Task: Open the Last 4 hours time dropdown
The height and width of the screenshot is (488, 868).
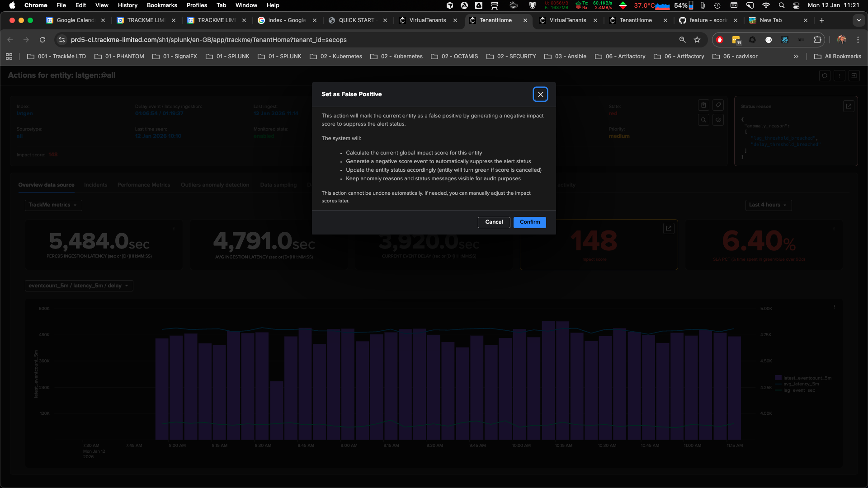Action: pos(768,205)
